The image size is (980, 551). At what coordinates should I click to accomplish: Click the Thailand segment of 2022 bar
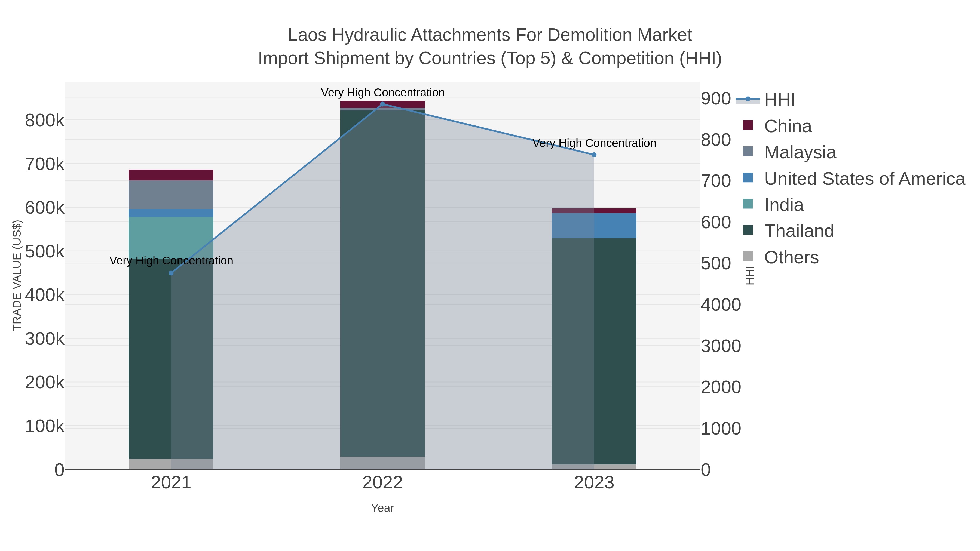point(383,284)
